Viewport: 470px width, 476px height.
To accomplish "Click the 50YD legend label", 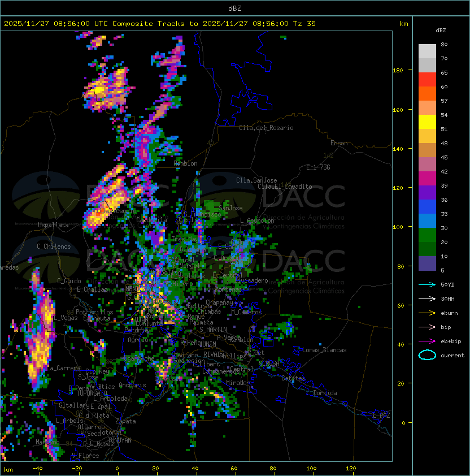I will pos(447,285).
